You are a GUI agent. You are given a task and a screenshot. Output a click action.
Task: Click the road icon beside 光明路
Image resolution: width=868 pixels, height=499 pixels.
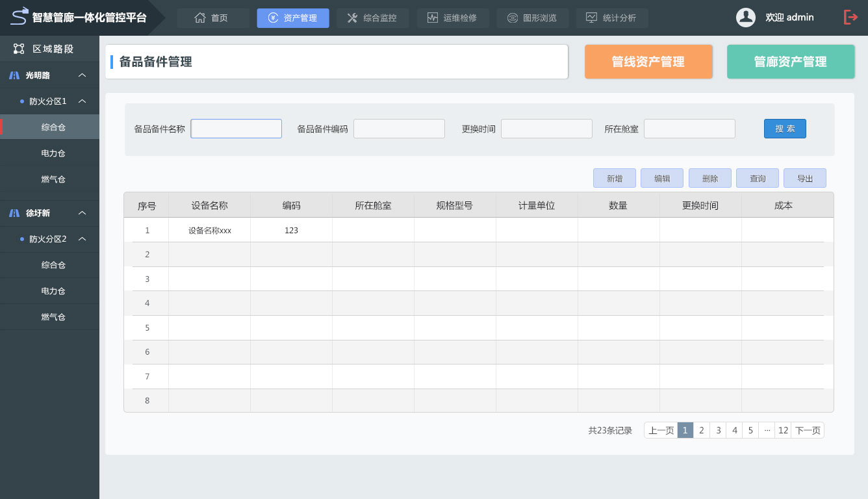[14, 75]
